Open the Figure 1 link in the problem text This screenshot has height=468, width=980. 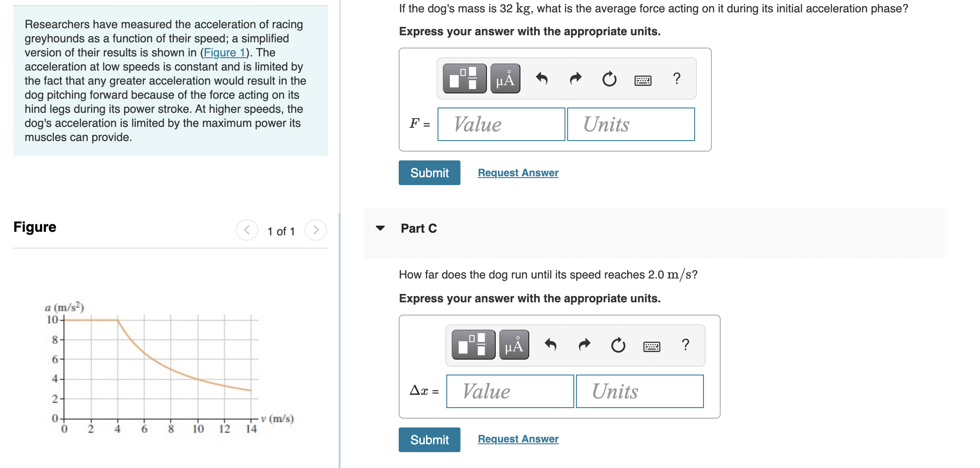coord(225,52)
